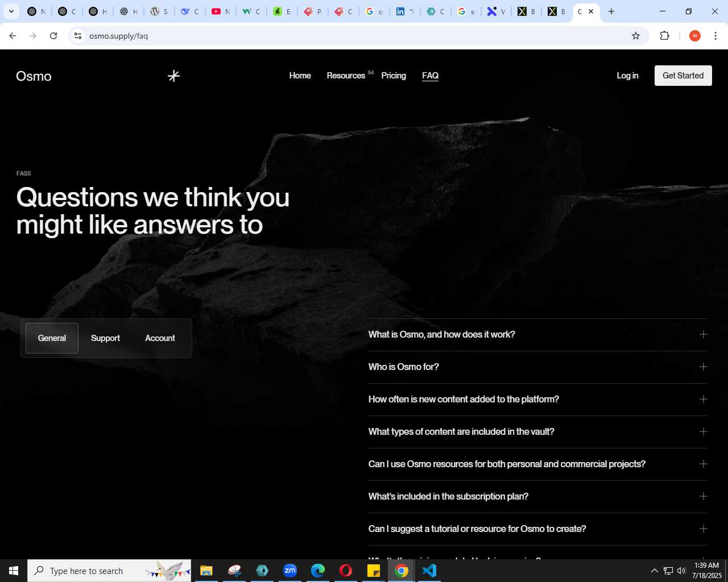728x582 pixels.
Task: Switch to the Support FAQ category tab
Action: 105,338
